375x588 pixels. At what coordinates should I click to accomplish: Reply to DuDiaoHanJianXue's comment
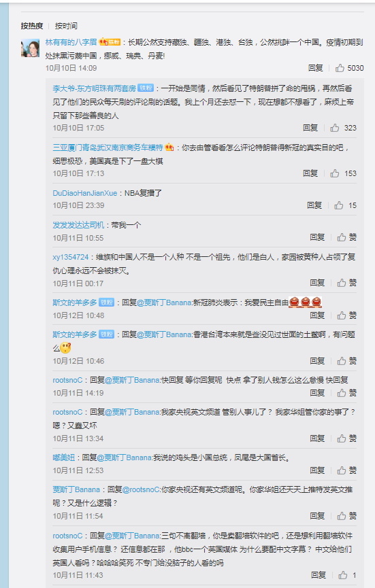click(x=314, y=205)
